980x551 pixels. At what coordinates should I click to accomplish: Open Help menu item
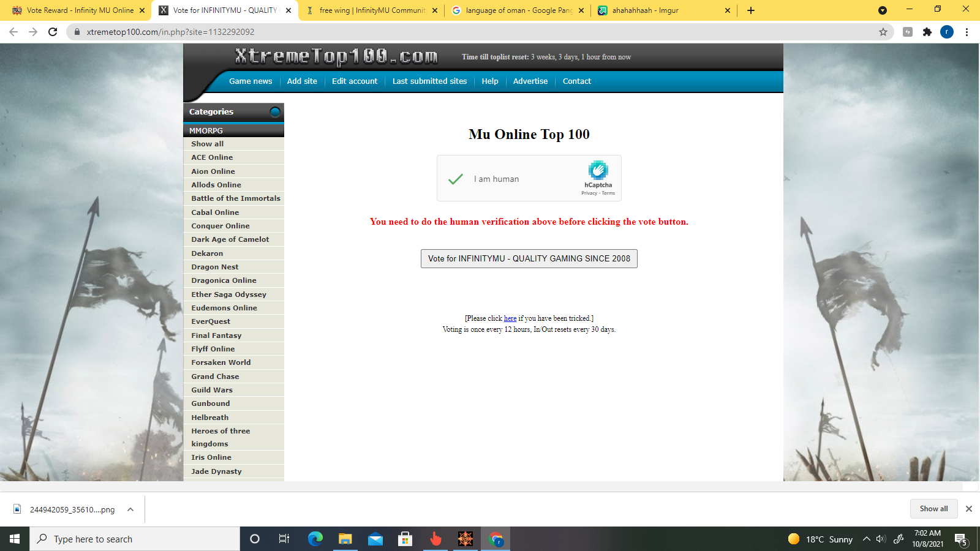point(490,81)
